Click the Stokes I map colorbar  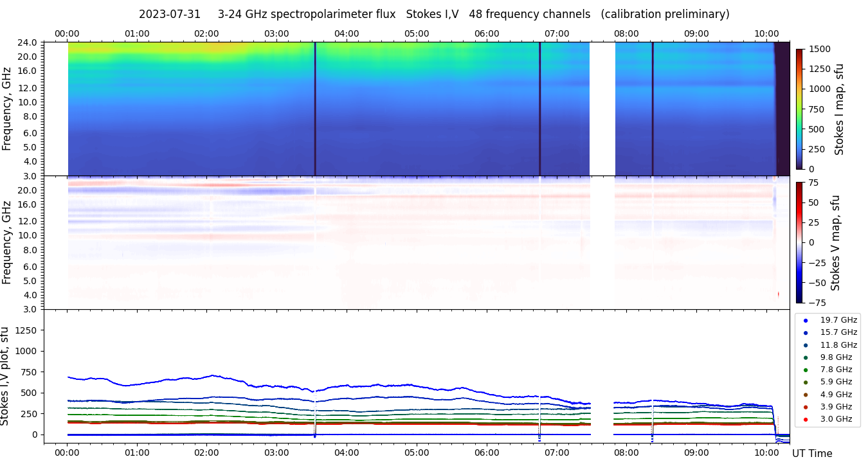[799, 109]
